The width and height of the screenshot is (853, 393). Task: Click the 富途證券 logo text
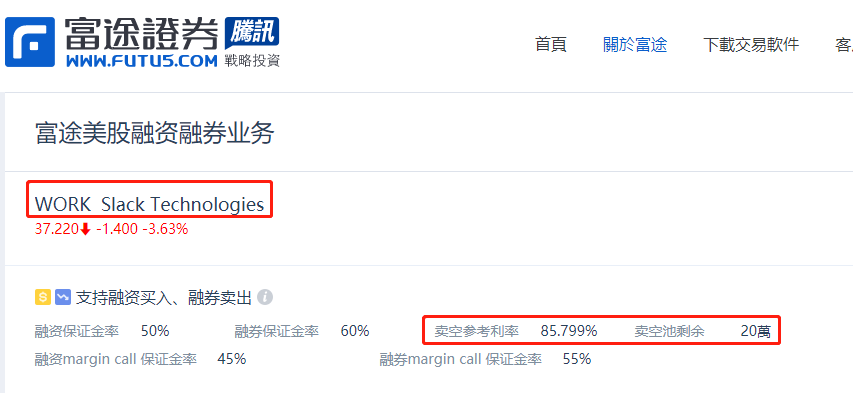[141, 33]
